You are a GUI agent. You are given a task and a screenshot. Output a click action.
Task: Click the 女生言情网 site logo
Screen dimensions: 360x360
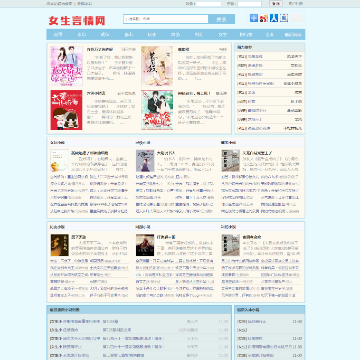[77, 21]
